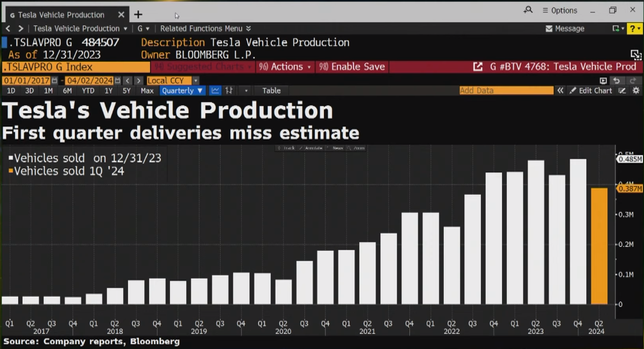Select the Max range
Viewport: 644px width, 349px height.
coord(147,91)
